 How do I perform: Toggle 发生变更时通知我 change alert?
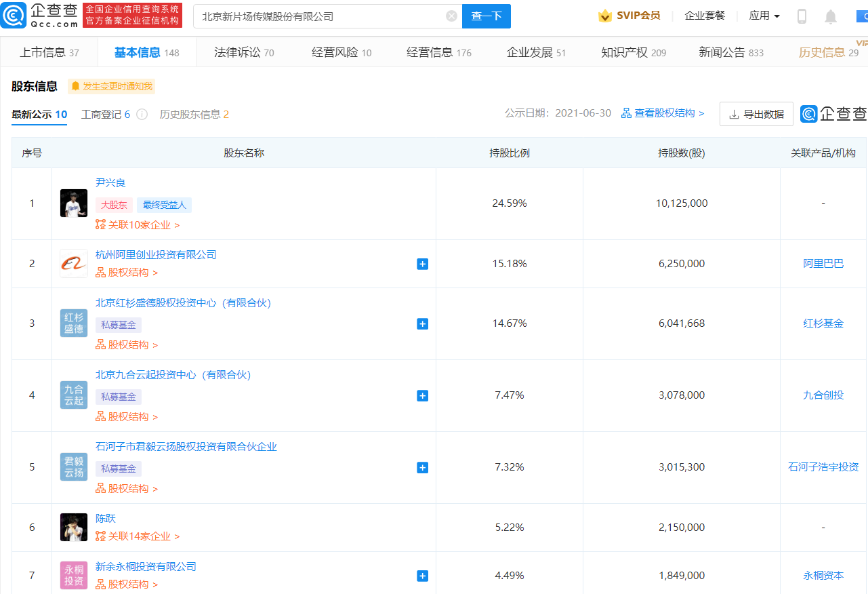click(x=112, y=86)
